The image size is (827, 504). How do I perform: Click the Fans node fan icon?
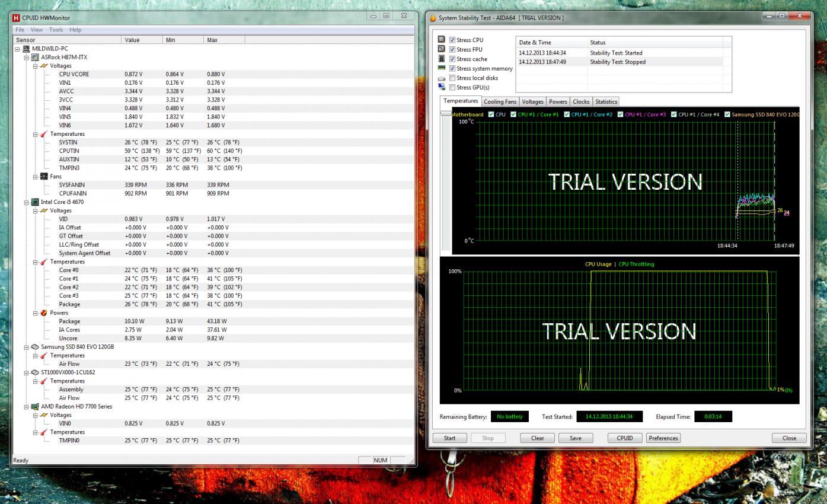[x=43, y=176]
